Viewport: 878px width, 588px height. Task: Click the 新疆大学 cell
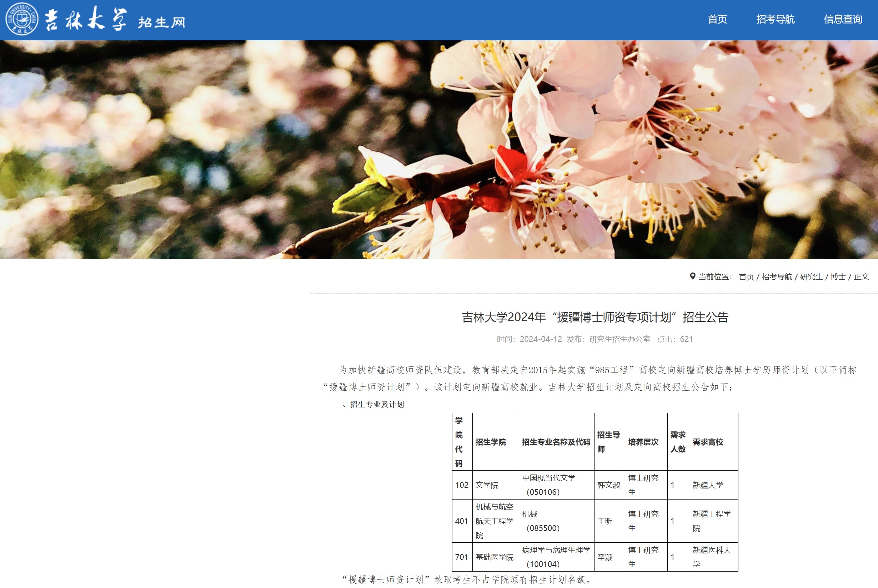[x=714, y=485]
